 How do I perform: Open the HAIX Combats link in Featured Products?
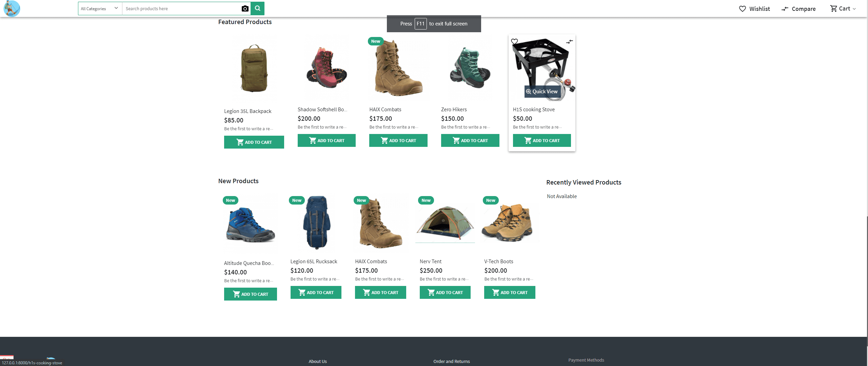[385, 110]
